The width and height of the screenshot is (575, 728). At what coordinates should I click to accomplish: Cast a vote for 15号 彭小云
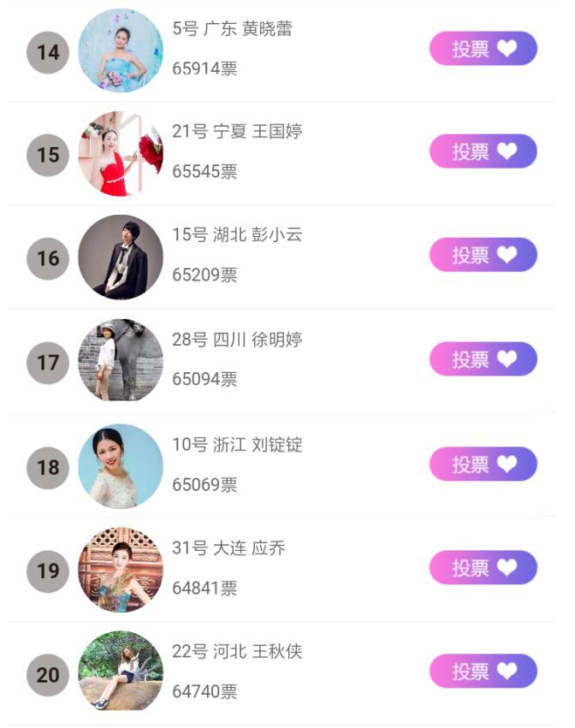(483, 255)
